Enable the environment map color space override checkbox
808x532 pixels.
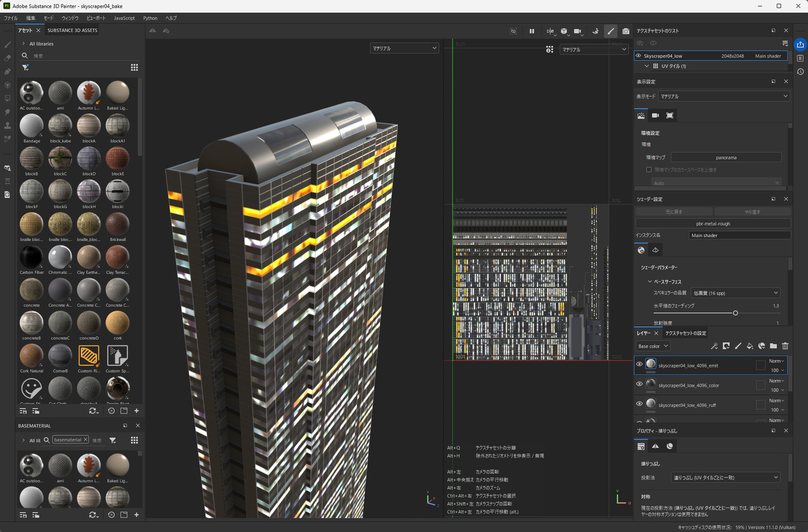point(649,169)
